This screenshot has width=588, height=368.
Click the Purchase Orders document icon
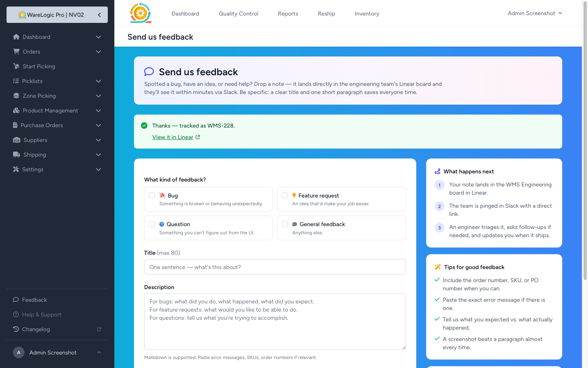click(x=15, y=125)
